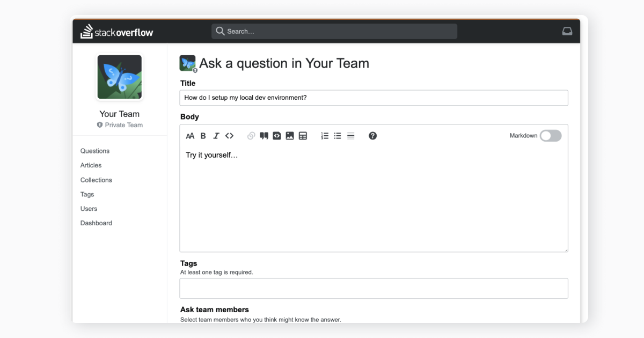644x338 pixels.
Task: Insert a hyperlink via link icon
Action: pos(251,136)
